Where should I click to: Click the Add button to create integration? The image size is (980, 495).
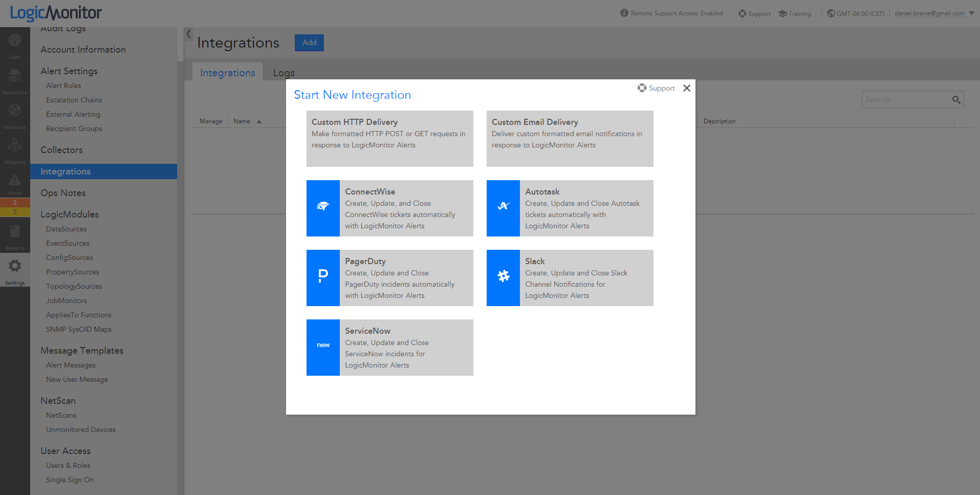click(x=309, y=42)
